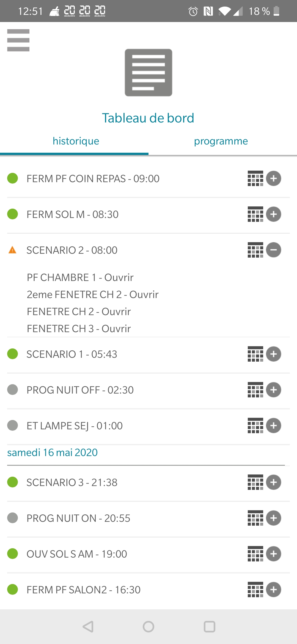Open the hamburger navigation menu

pos(18,40)
